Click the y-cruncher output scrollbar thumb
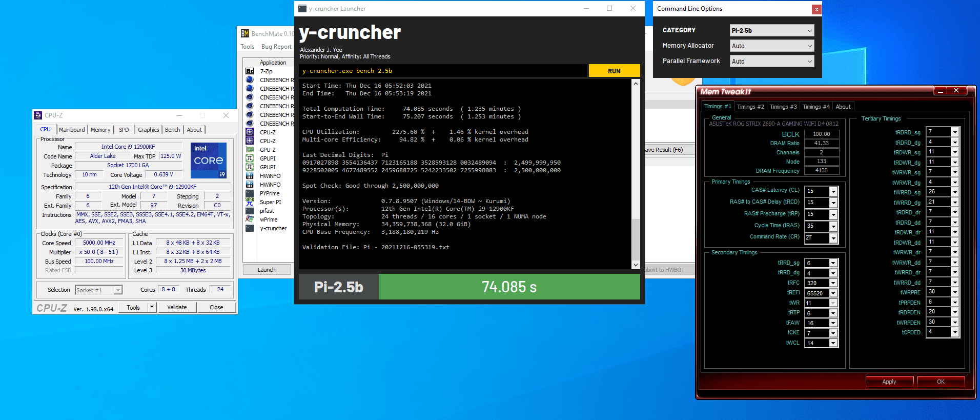Viewport: 980px width, 420px height. pos(636,239)
